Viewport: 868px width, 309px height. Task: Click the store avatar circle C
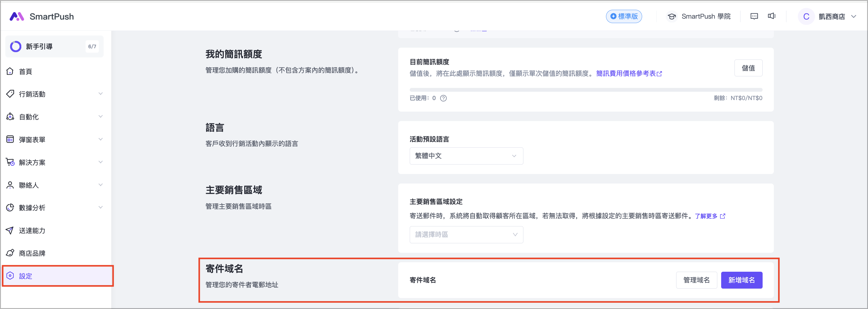pos(806,17)
